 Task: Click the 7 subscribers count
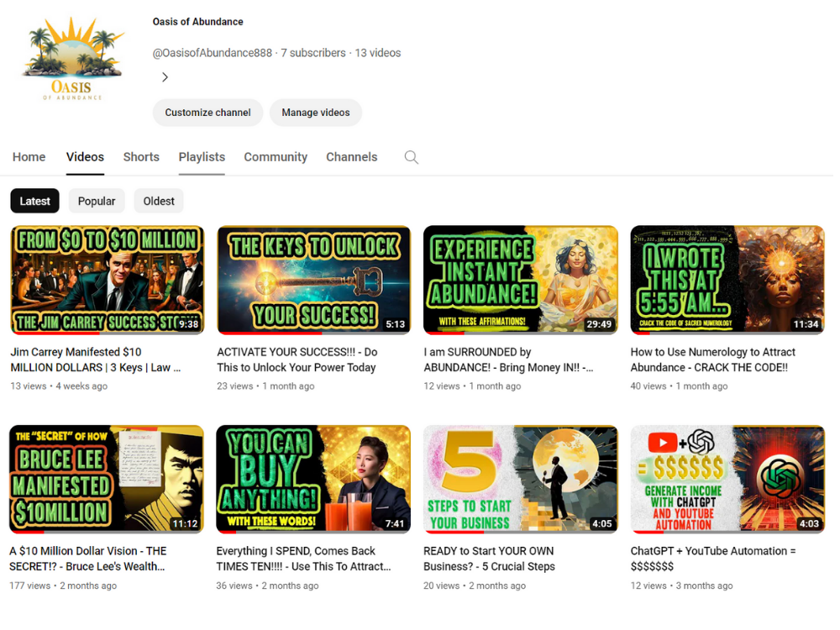click(x=313, y=53)
